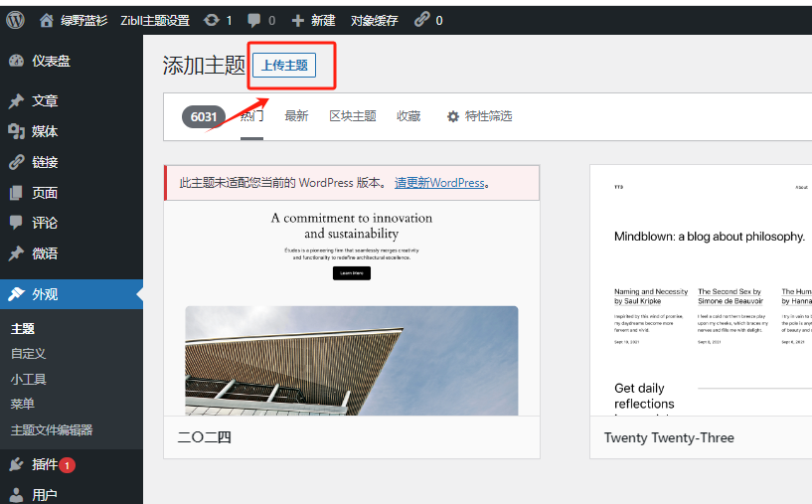Click the updates refresh icon in admin bar
The height and width of the screenshot is (504, 812).
tap(212, 20)
